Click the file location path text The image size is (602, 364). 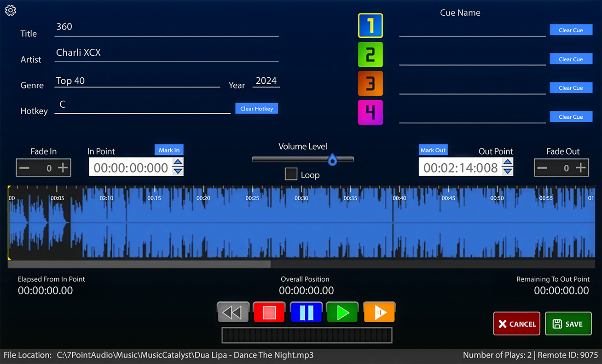185,355
